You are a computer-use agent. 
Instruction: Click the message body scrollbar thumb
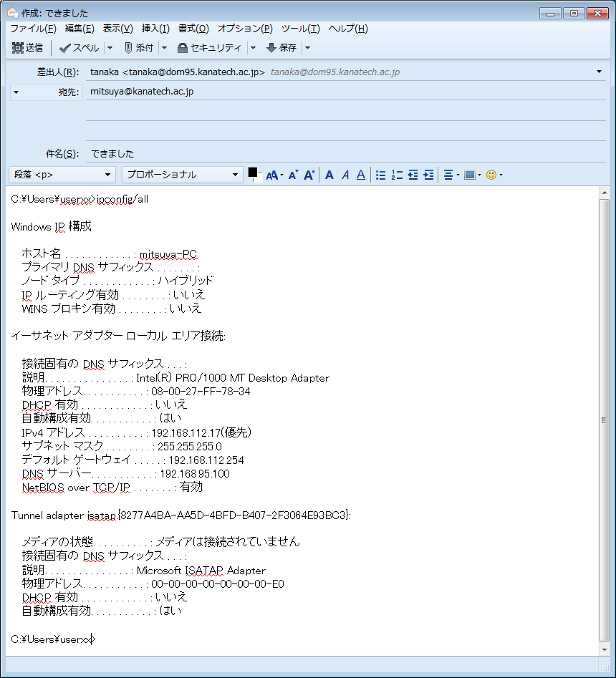coord(604,420)
